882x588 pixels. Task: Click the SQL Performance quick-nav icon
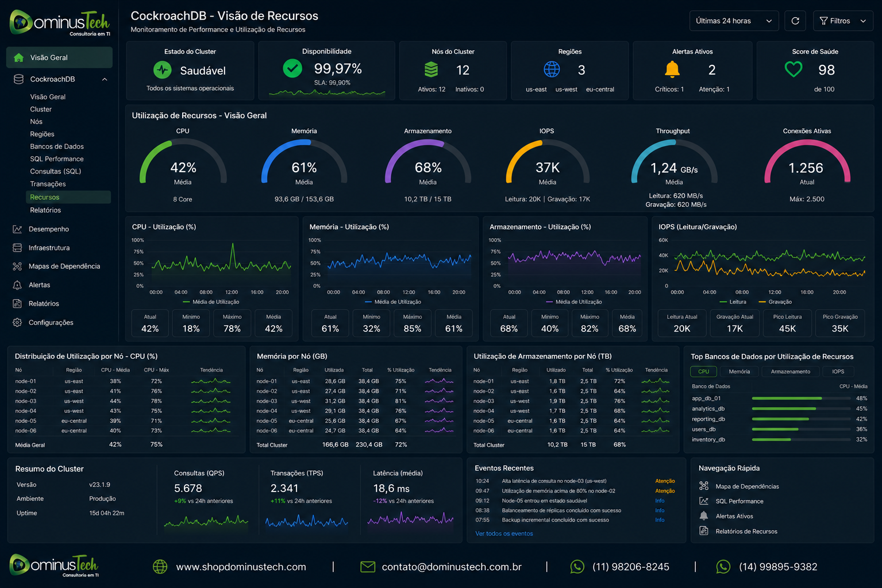[x=704, y=501]
